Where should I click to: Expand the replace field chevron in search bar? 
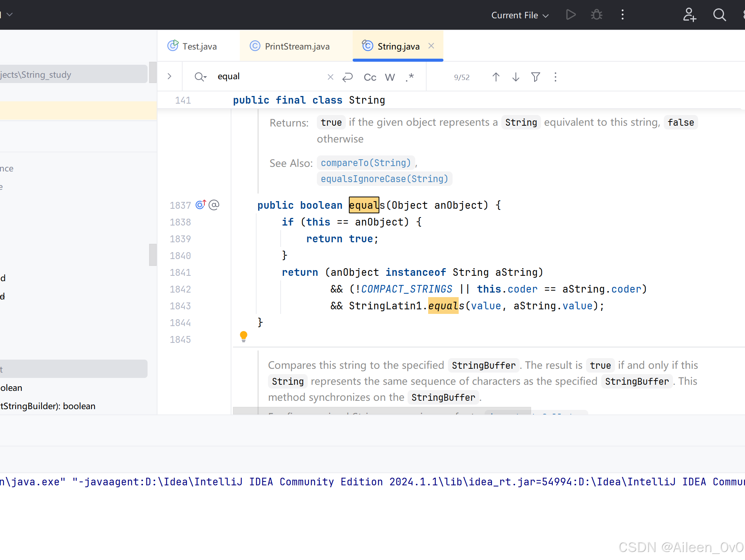tap(169, 77)
